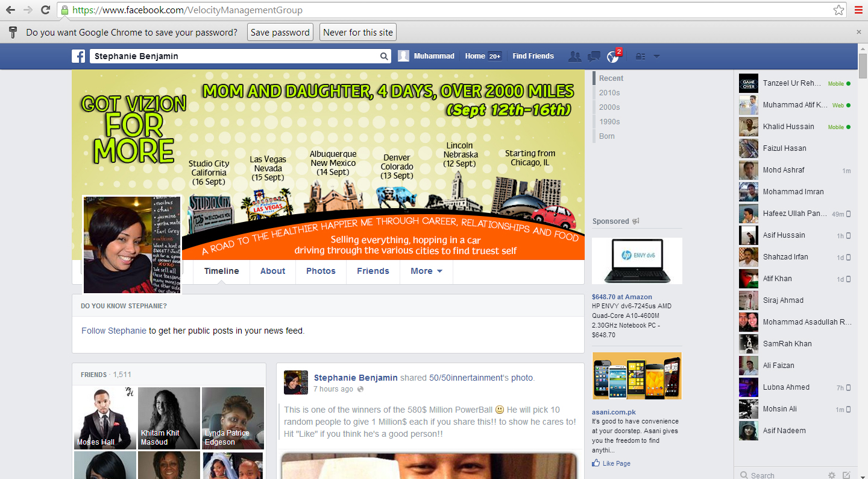
Task: Select Never for this site
Action: [357, 32]
